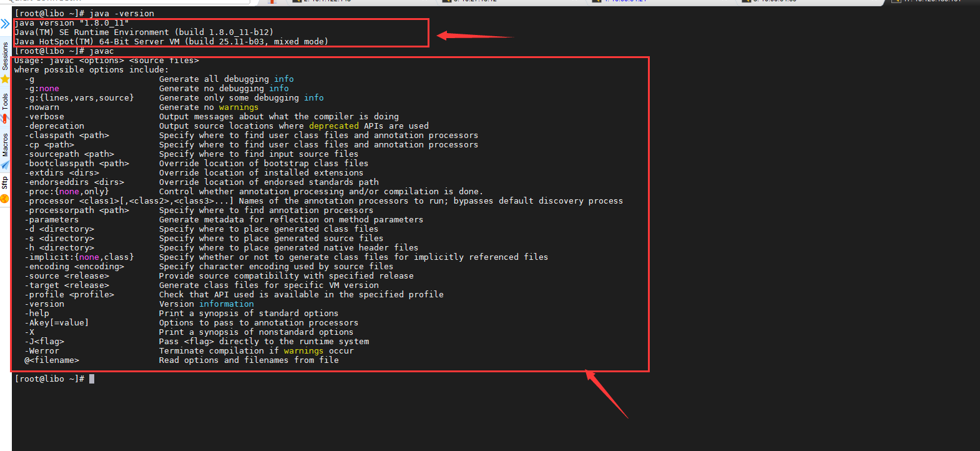Click the final '[root@libo ~]#' prompt
Image resolution: width=980 pixels, height=451 pixels.
click(x=49, y=379)
